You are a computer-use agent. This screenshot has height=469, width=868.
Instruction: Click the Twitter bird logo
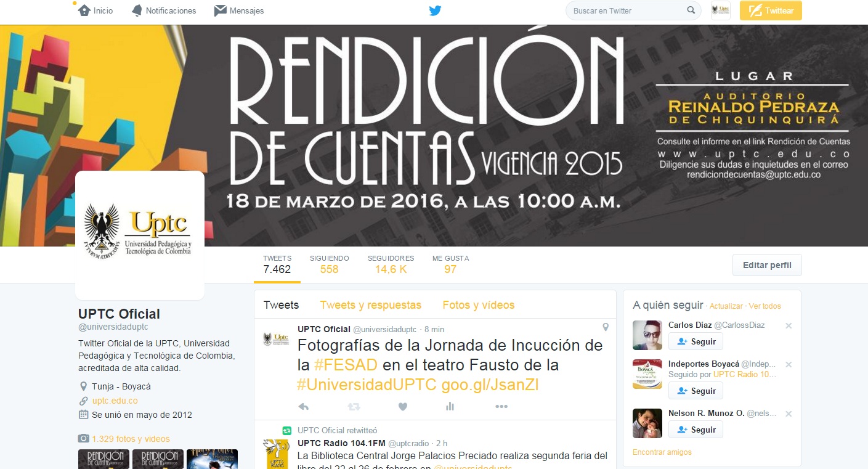(x=435, y=10)
